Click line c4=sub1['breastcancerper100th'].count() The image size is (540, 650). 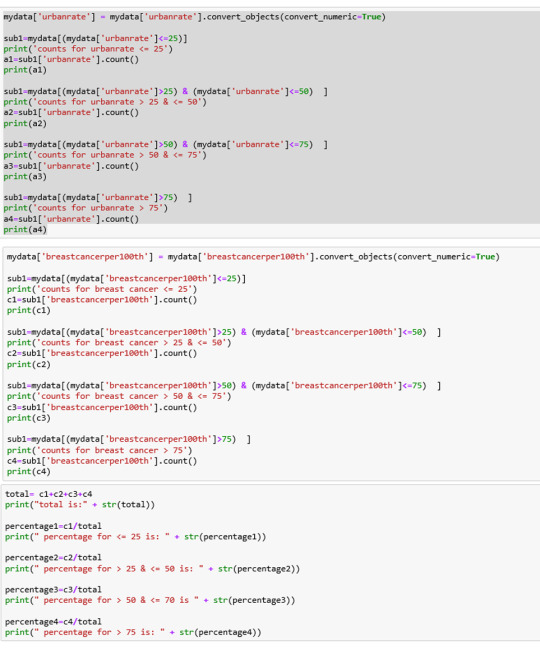point(102,461)
